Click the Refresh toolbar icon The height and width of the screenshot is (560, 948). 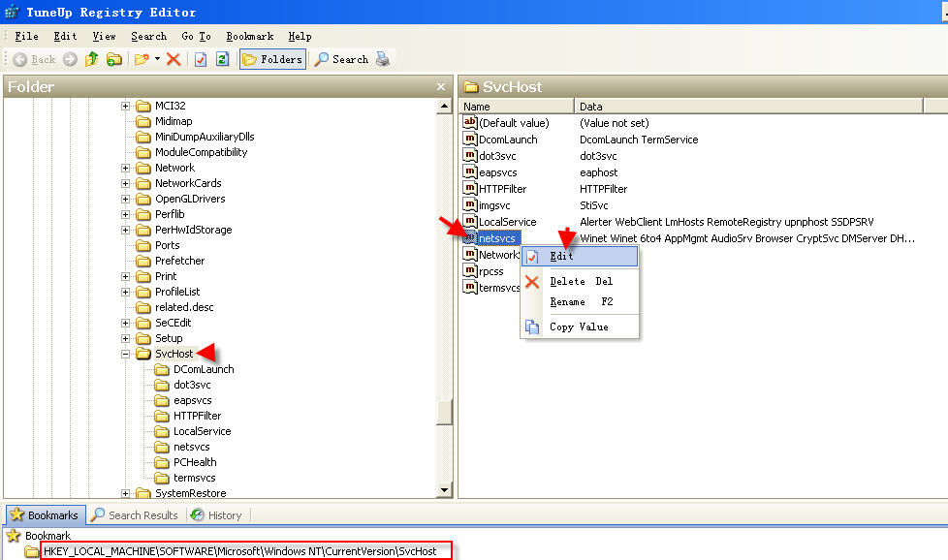click(223, 59)
